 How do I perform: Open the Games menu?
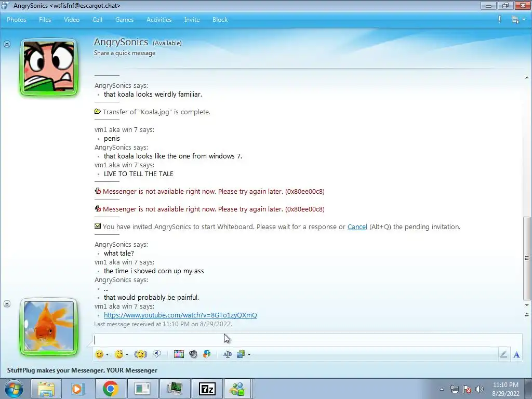(x=125, y=20)
